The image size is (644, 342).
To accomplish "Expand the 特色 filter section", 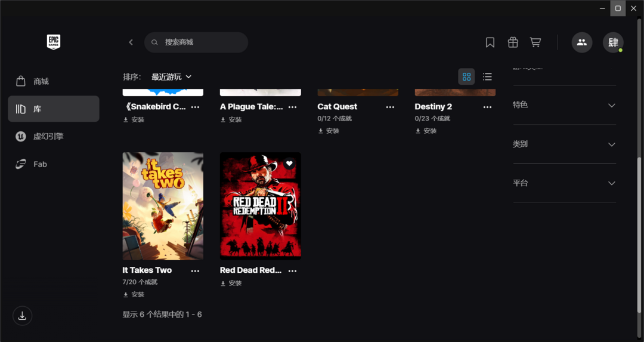I will [x=564, y=105].
